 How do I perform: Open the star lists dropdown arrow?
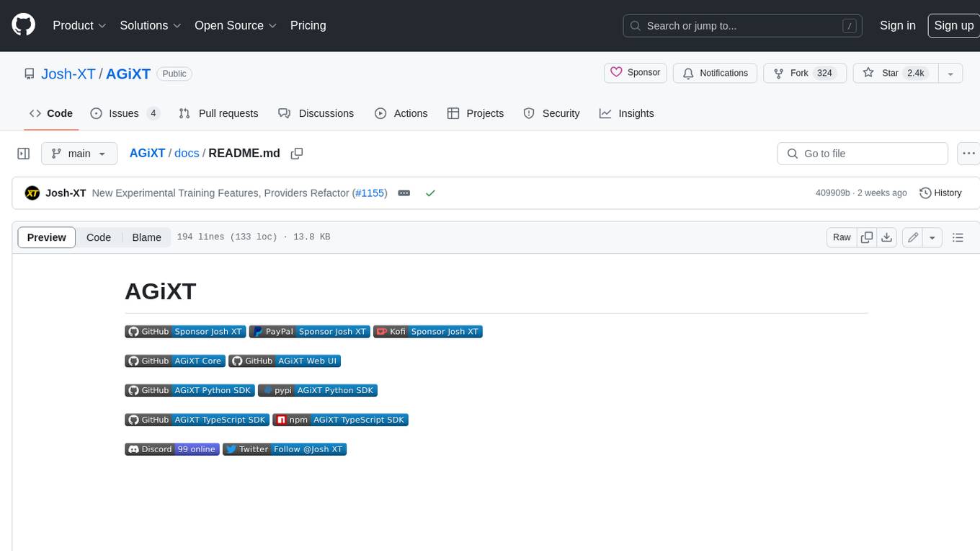click(x=950, y=73)
